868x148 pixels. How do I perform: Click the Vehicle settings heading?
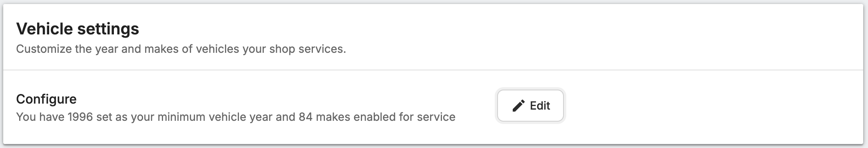coord(78,29)
